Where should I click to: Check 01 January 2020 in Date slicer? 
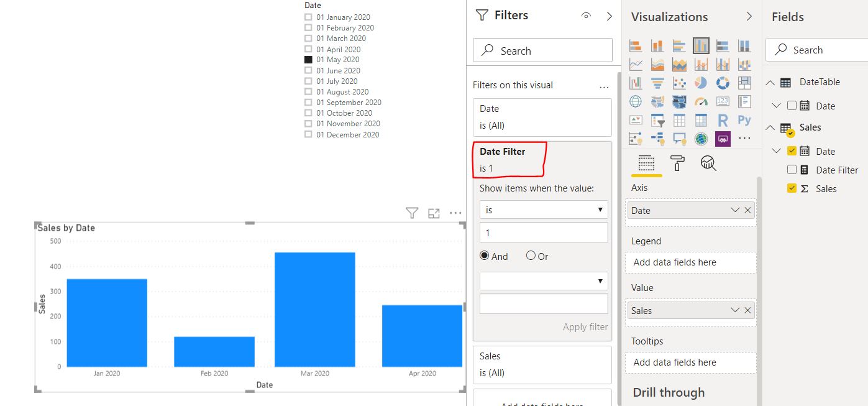click(308, 17)
